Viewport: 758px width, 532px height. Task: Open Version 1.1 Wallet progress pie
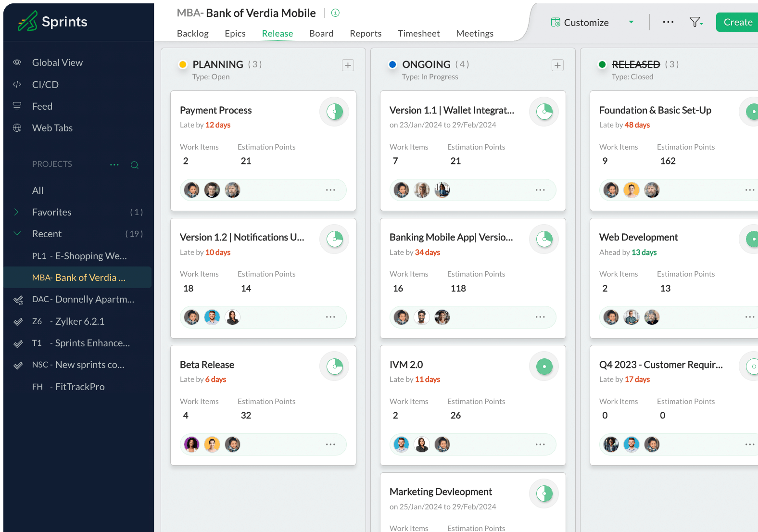pos(544,112)
